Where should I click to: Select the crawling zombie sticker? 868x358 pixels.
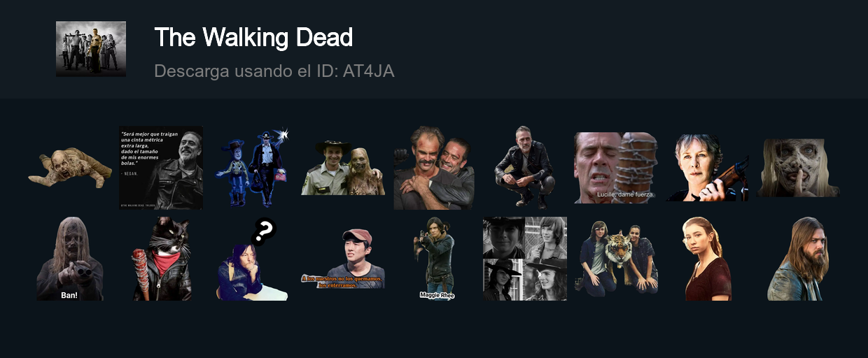tap(70, 168)
